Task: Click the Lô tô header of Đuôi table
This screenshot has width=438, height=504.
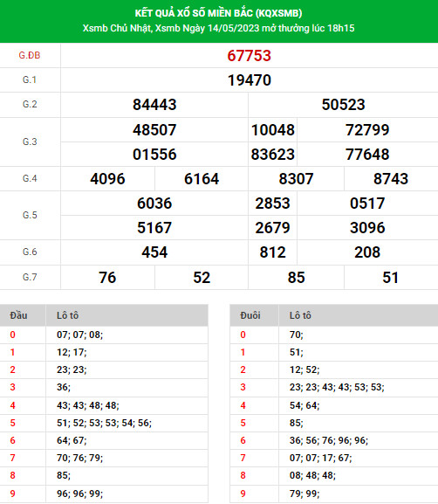Action: [300, 315]
